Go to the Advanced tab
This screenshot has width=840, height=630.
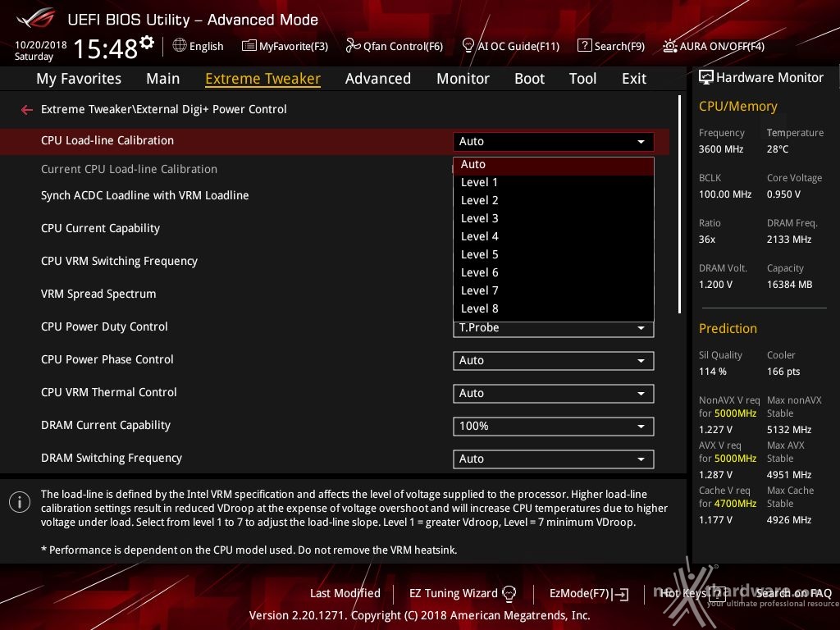coord(378,79)
